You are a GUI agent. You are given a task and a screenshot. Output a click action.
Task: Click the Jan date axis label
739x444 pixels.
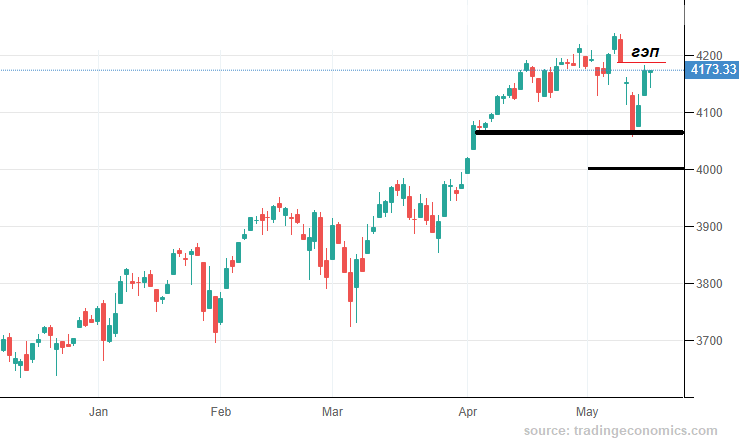point(99,411)
